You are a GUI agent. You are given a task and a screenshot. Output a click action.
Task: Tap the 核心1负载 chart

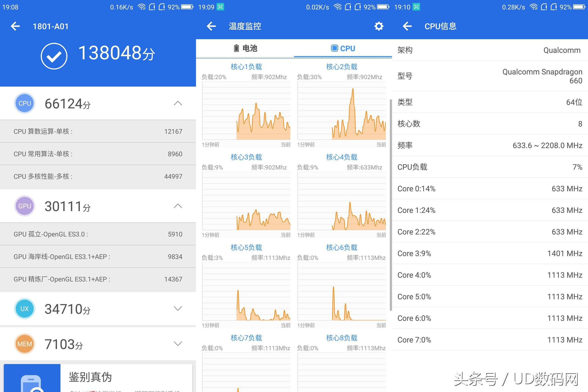pyautogui.click(x=246, y=110)
